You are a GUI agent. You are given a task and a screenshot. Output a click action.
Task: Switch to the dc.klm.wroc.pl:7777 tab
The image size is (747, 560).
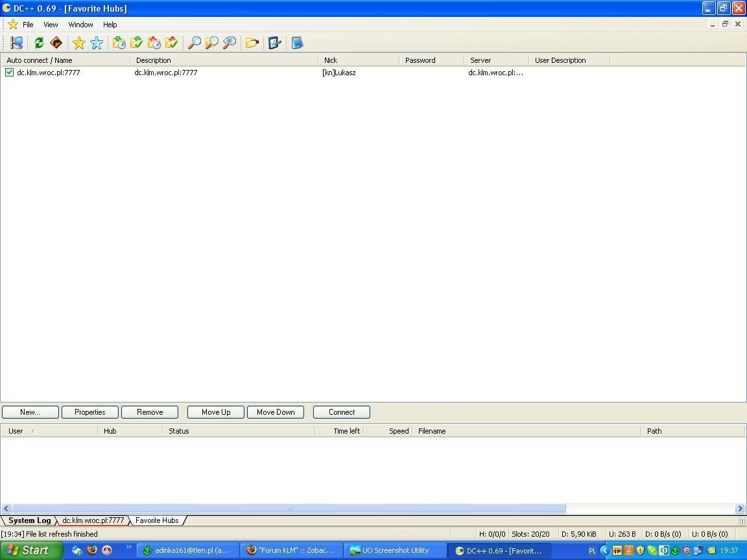click(93, 520)
